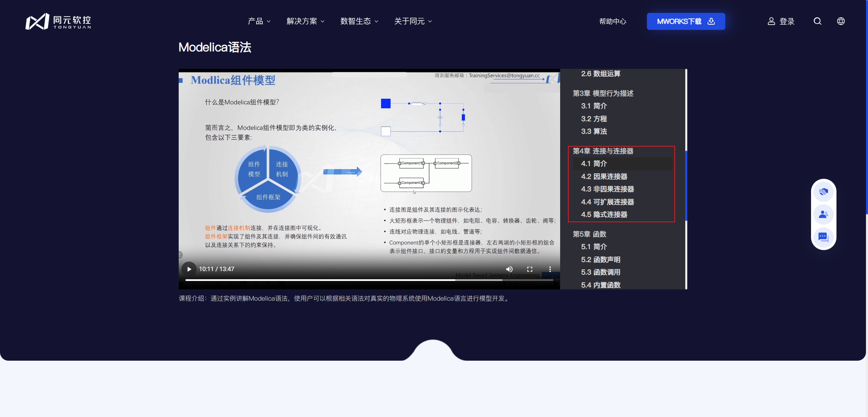The image size is (868, 417).
Task: Open lesson 3.3 算法
Action: click(x=594, y=131)
